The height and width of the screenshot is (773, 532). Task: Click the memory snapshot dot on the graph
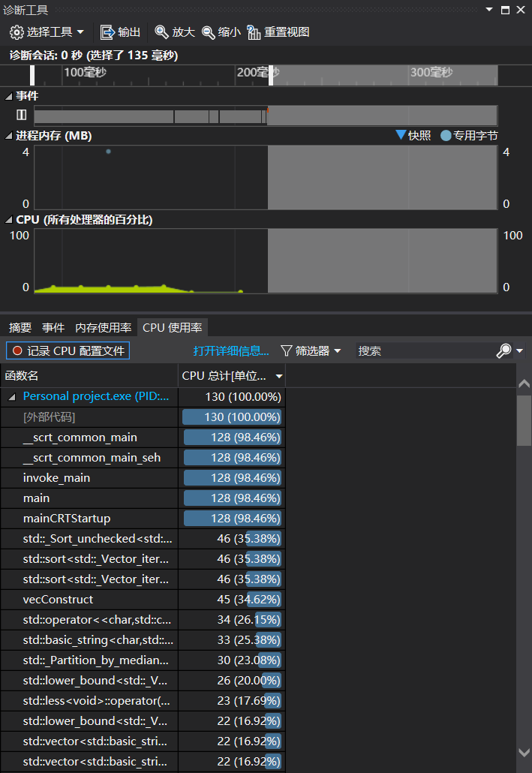(109, 152)
